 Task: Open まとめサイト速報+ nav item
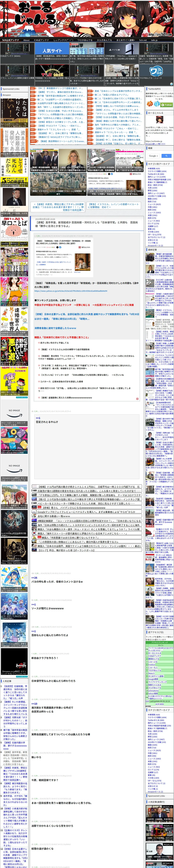tap(126, 40)
